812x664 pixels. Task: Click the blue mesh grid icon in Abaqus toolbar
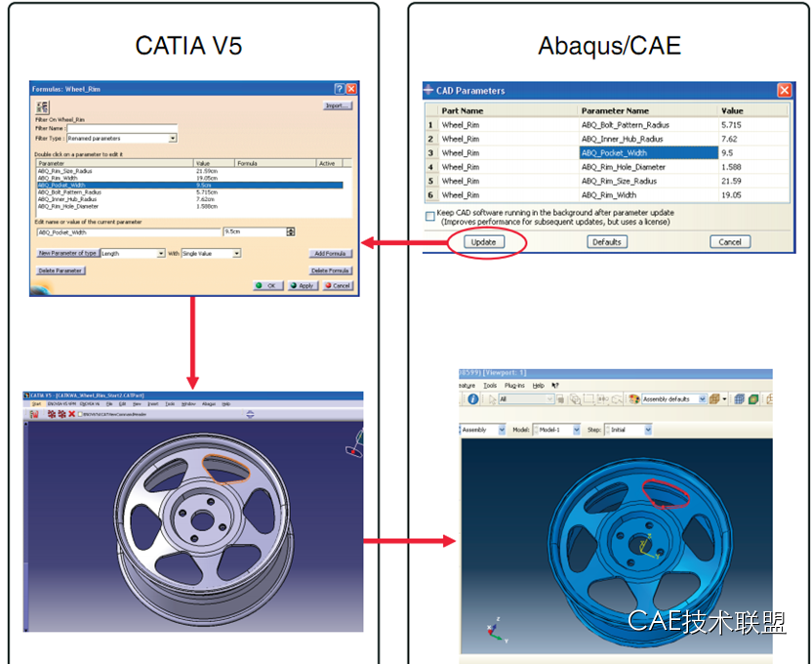point(740,398)
